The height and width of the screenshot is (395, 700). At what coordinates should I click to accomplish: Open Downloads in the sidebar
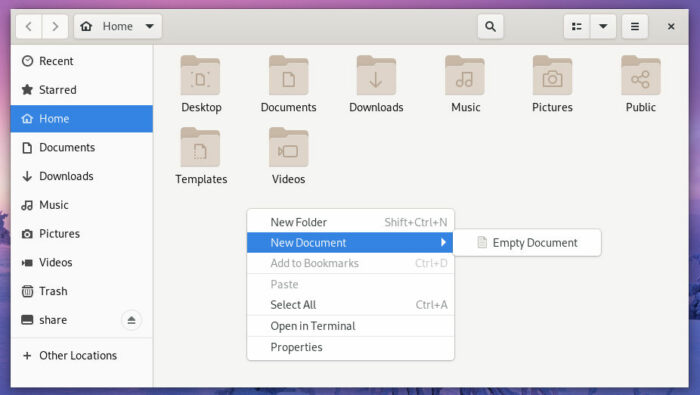82,176
